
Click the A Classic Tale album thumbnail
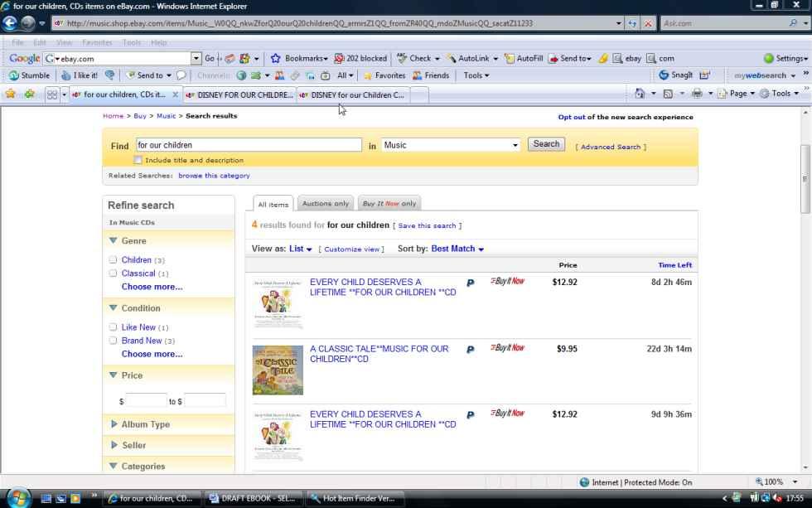278,370
